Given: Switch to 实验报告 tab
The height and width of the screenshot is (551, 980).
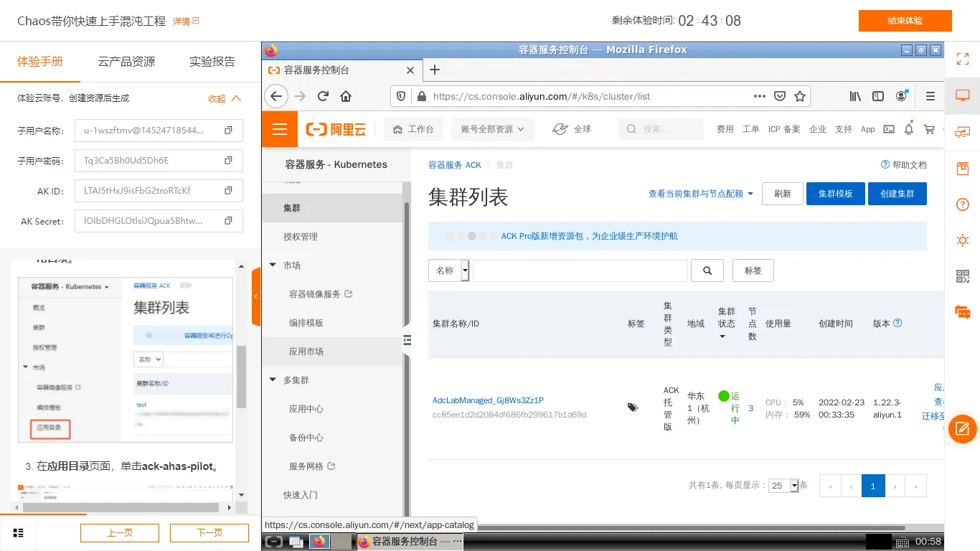Looking at the screenshot, I should point(212,62).
